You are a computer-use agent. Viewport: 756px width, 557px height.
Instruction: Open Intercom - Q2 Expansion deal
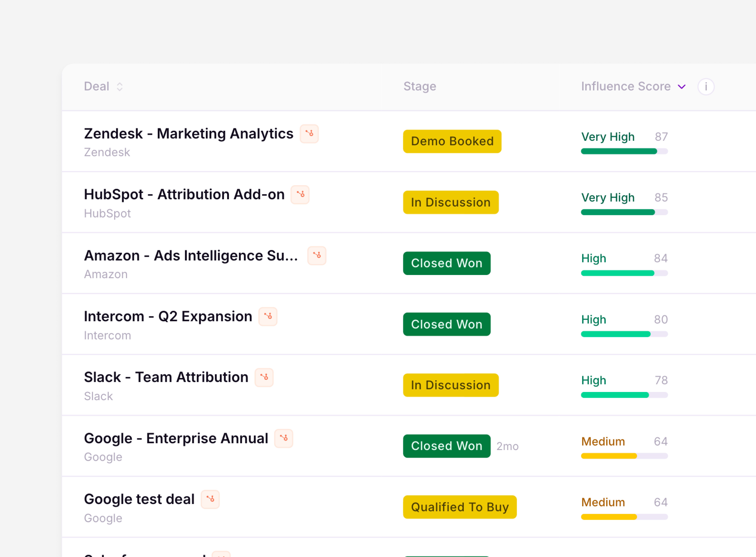(168, 317)
